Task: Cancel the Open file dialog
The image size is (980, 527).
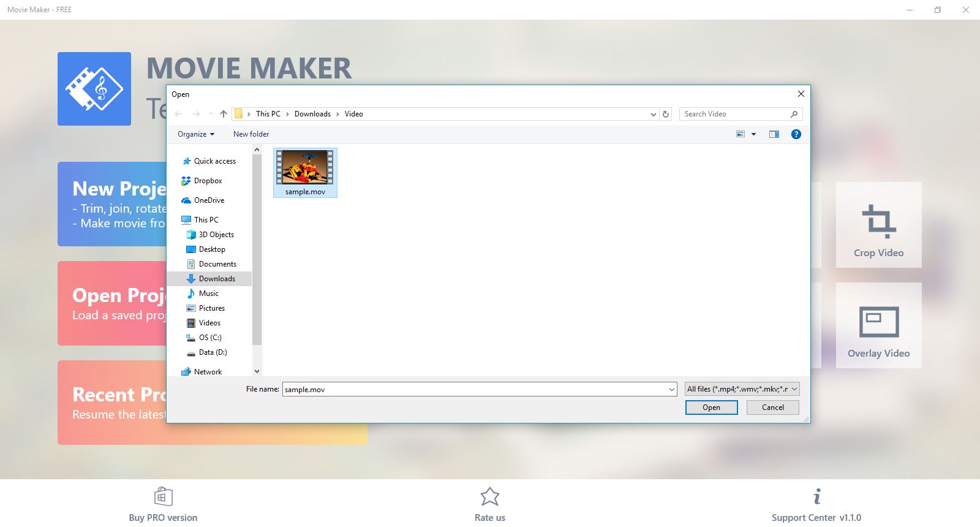Action: [x=772, y=408]
